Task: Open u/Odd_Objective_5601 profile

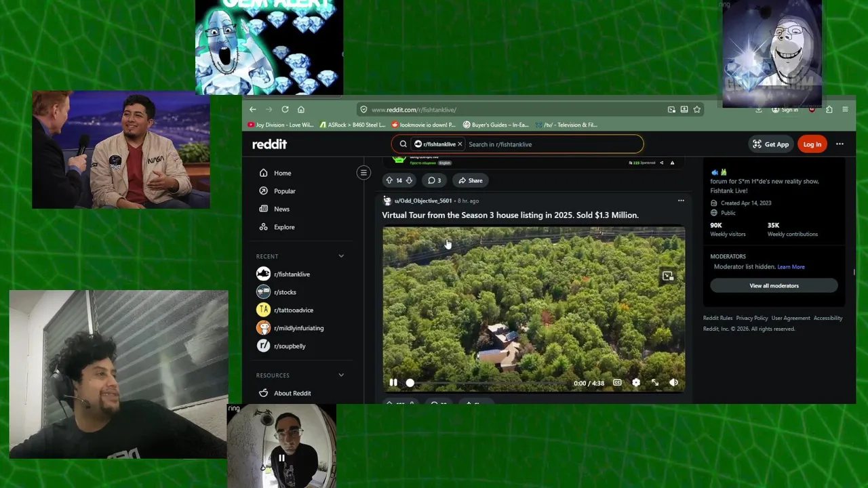Action: tap(423, 201)
